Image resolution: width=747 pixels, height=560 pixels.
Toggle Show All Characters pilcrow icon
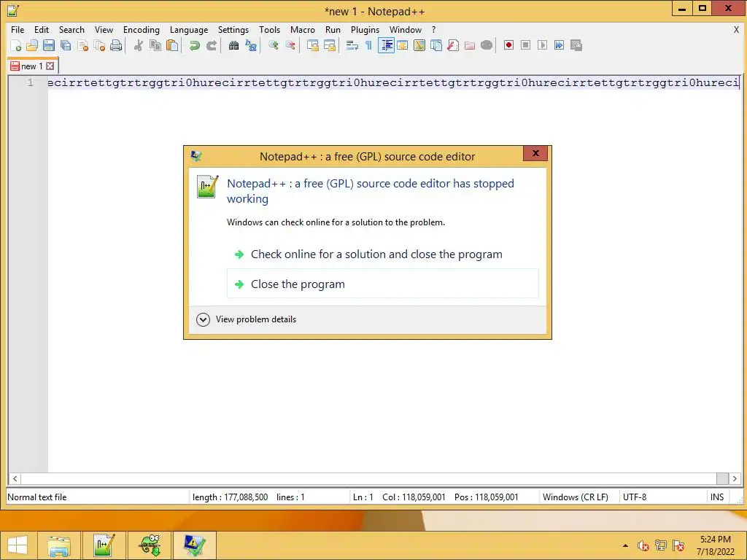point(368,46)
